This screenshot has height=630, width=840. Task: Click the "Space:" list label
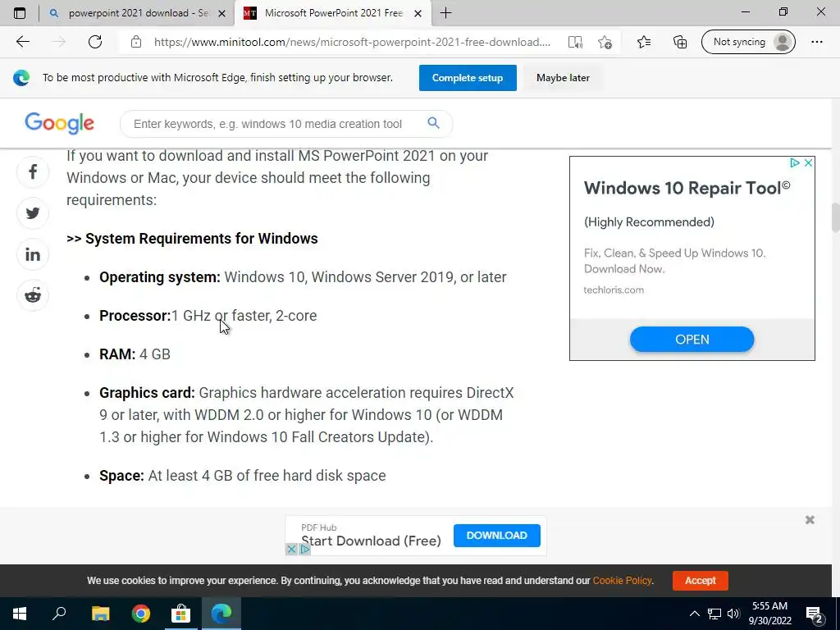(121, 476)
